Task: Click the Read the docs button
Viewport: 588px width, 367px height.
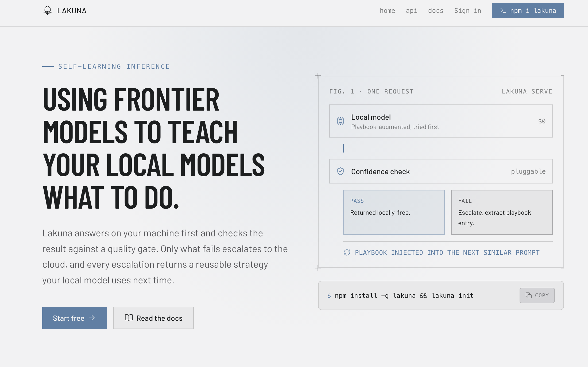Action: pos(153,318)
